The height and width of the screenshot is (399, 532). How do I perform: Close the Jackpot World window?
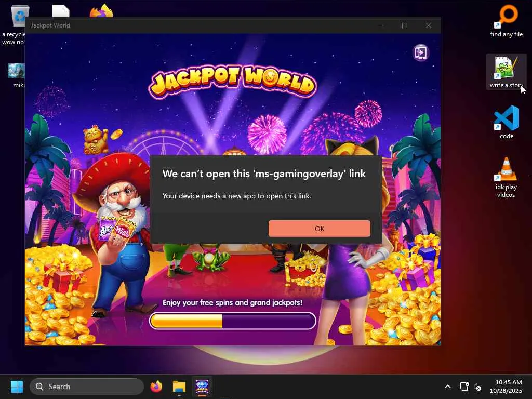pos(429,25)
